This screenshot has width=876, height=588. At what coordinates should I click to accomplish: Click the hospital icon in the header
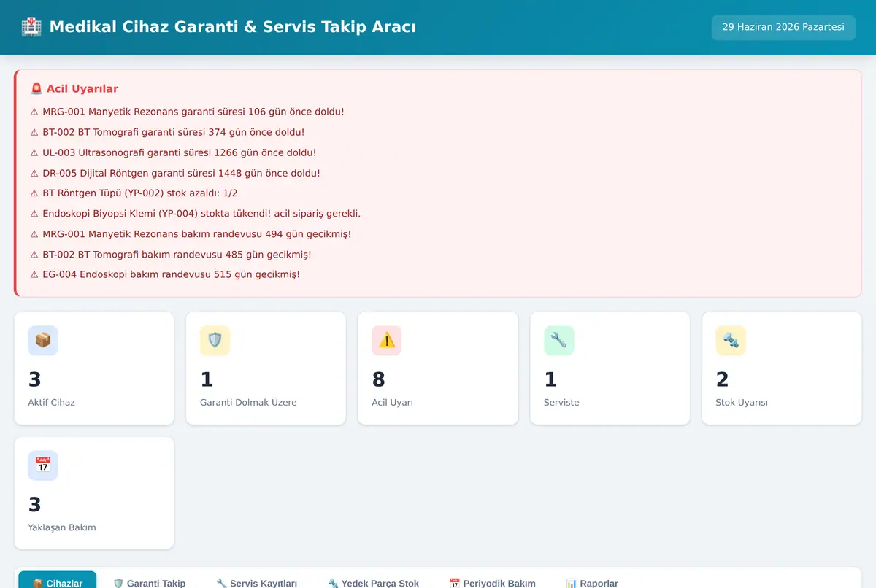(x=31, y=27)
